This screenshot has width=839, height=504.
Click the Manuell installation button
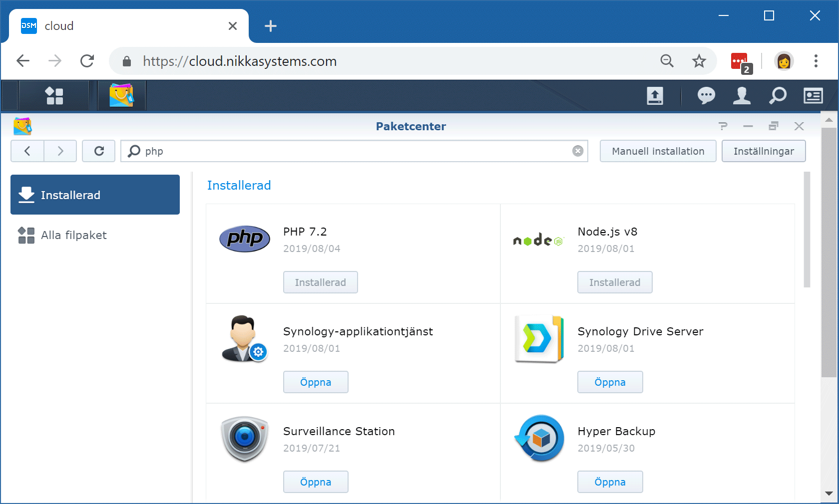pos(658,151)
